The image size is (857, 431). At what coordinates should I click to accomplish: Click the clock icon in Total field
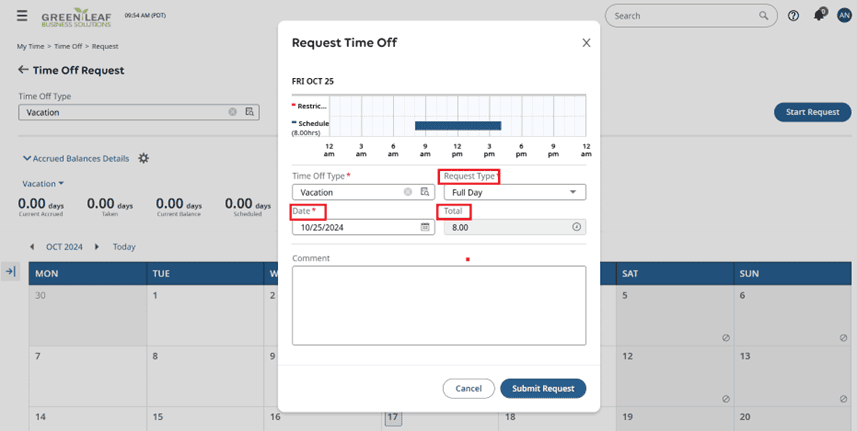577,227
